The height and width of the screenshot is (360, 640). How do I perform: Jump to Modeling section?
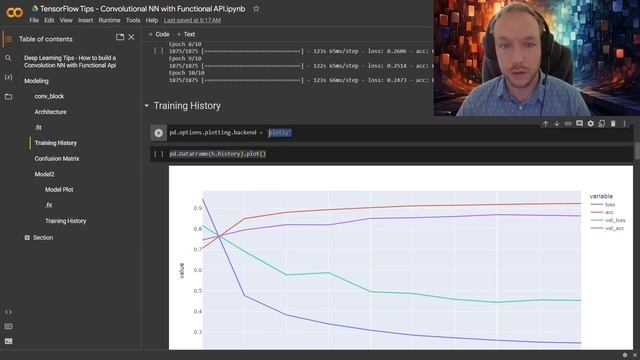pos(36,81)
